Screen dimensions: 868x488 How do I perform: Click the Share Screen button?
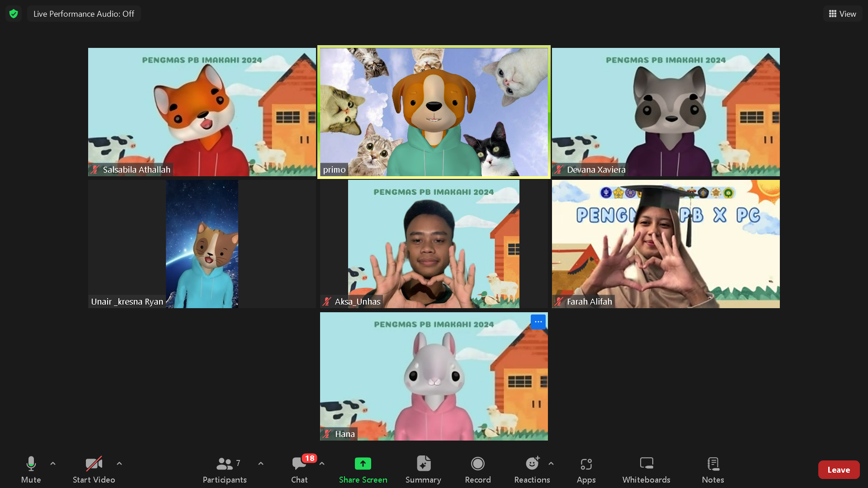point(363,469)
